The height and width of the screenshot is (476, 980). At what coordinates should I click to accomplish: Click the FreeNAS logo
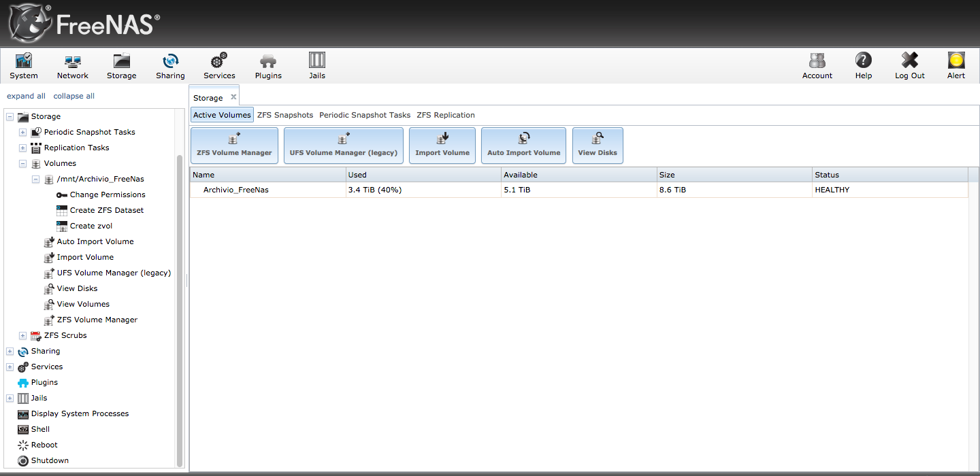tap(84, 24)
